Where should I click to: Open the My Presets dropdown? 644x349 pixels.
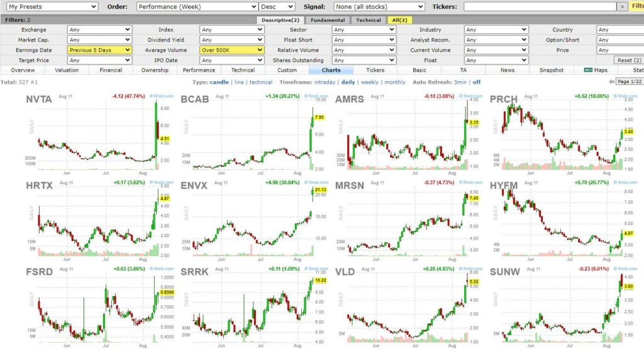point(52,6)
